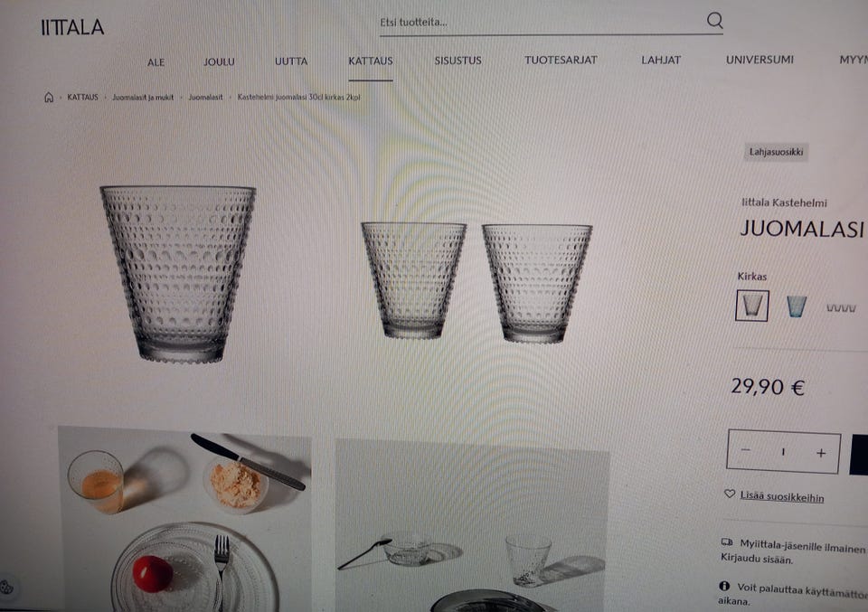Increase quantity with plus button
This screenshot has height=612, width=868.
(x=821, y=453)
